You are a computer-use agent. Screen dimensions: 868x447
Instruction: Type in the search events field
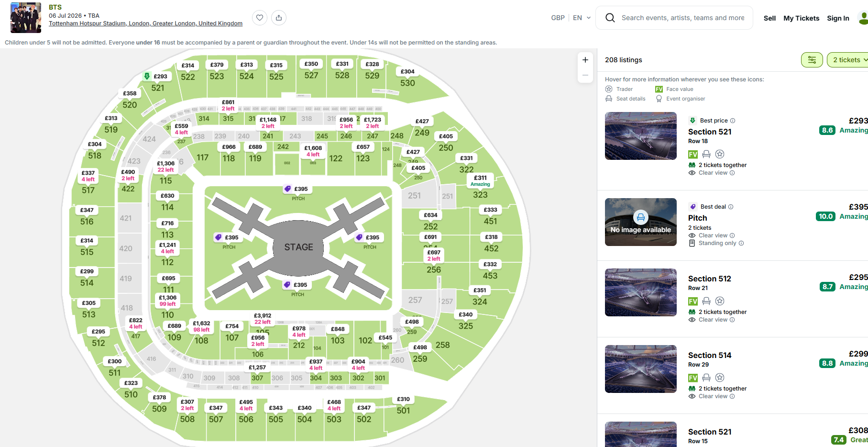[683, 18]
